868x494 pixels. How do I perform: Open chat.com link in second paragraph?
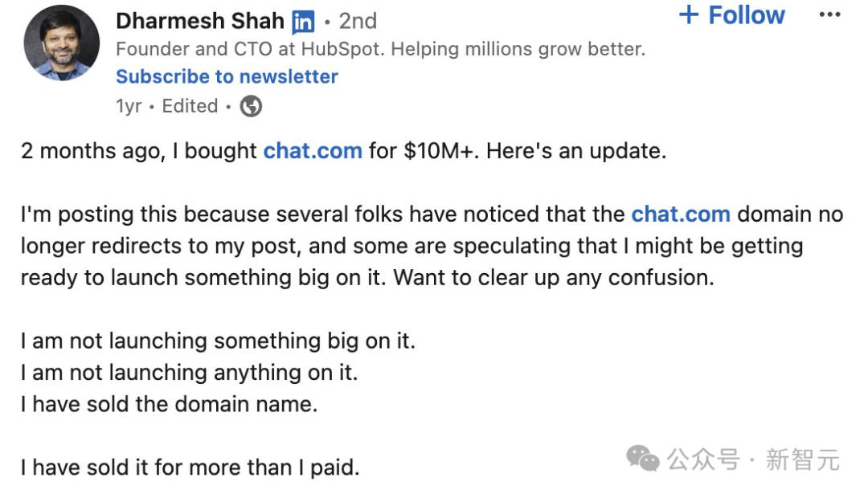[681, 214]
